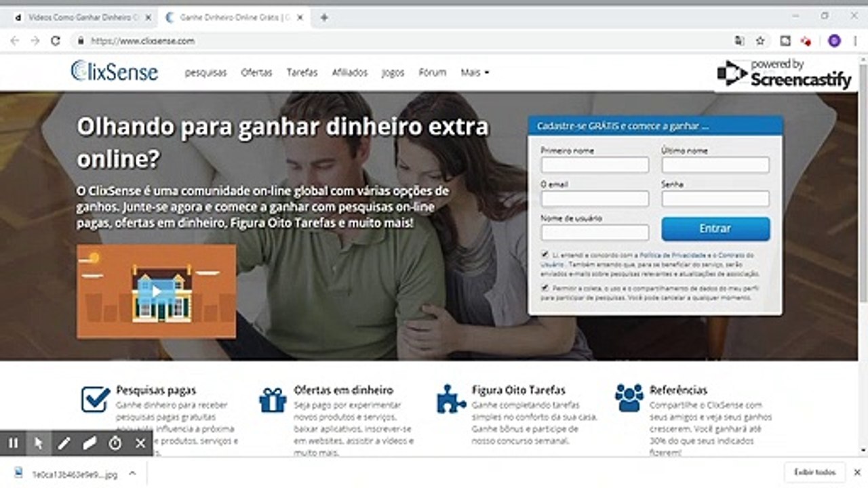This screenshot has width=868, height=488.
Task: Click the Exibir todos downloads button
Action: [x=814, y=472]
